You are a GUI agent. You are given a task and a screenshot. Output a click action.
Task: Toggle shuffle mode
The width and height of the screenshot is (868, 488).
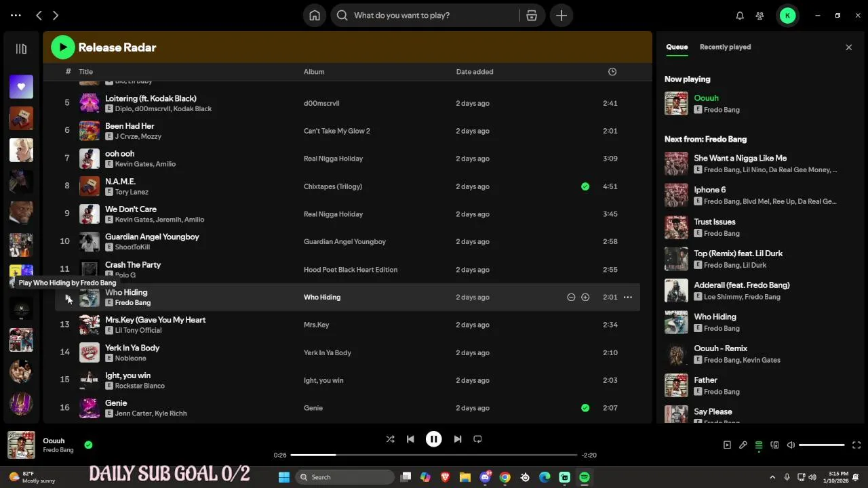click(390, 439)
